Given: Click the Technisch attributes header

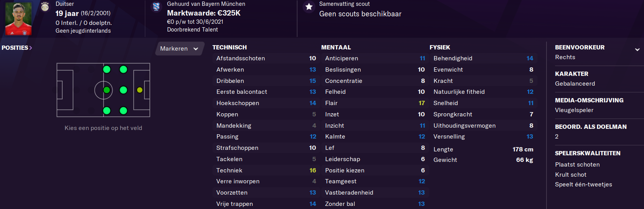Looking at the screenshot, I should [x=230, y=47].
